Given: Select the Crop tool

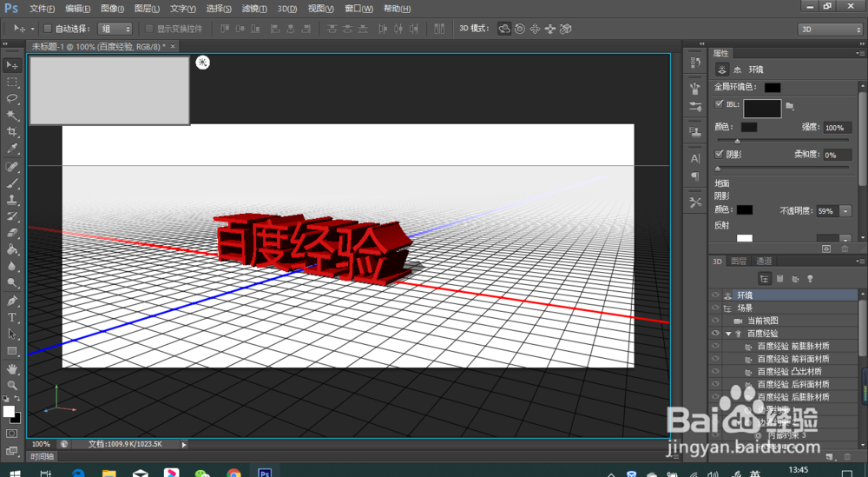Looking at the screenshot, I should (12, 132).
